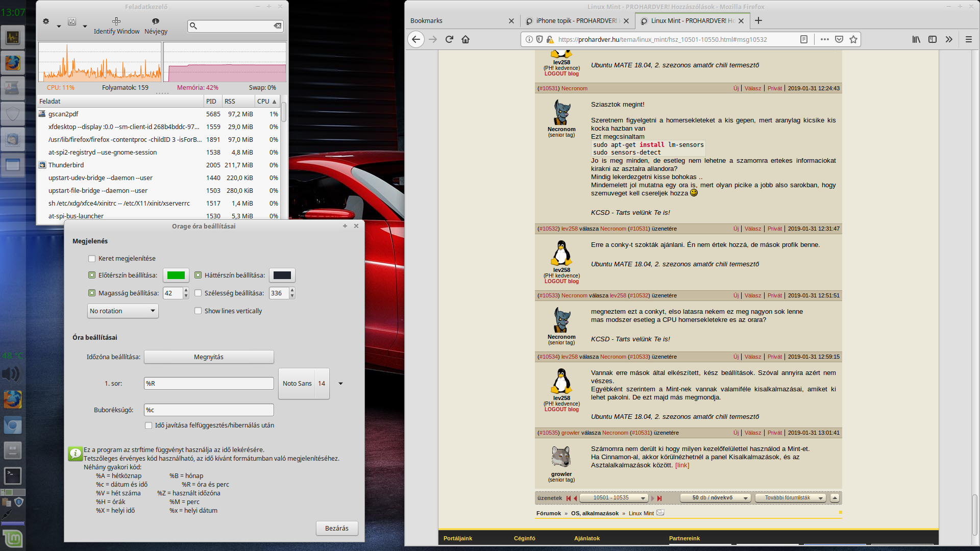Open the dark background color swatch
Viewport: 980px width, 551px height.
pyautogui.click(x=282, y=275)
